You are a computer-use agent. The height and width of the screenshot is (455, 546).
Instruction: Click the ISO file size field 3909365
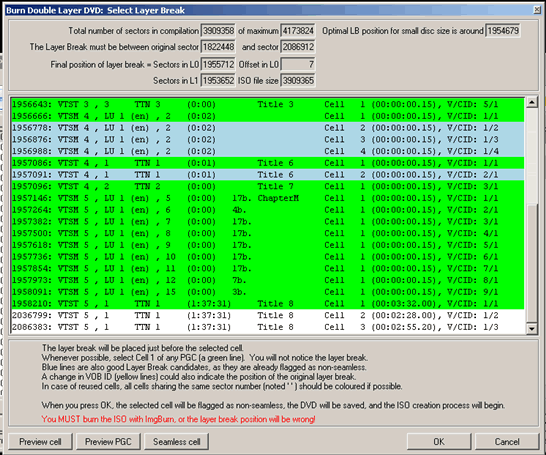coord(298,80)
